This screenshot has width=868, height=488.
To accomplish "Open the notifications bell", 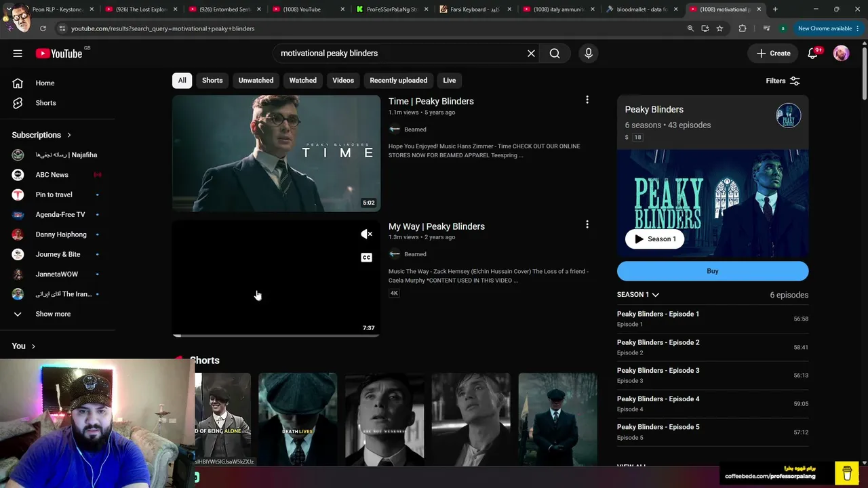I will tap(813, 54).
